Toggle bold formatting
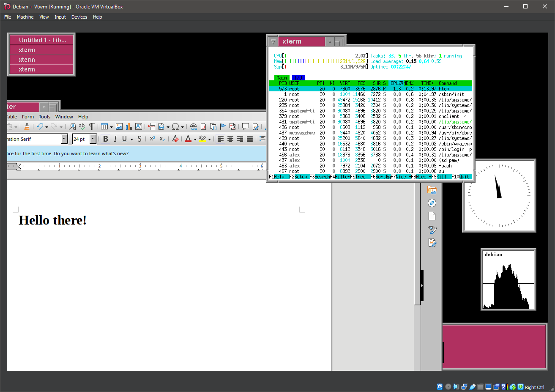Viewport: 555px width, 392px height. 105,139
